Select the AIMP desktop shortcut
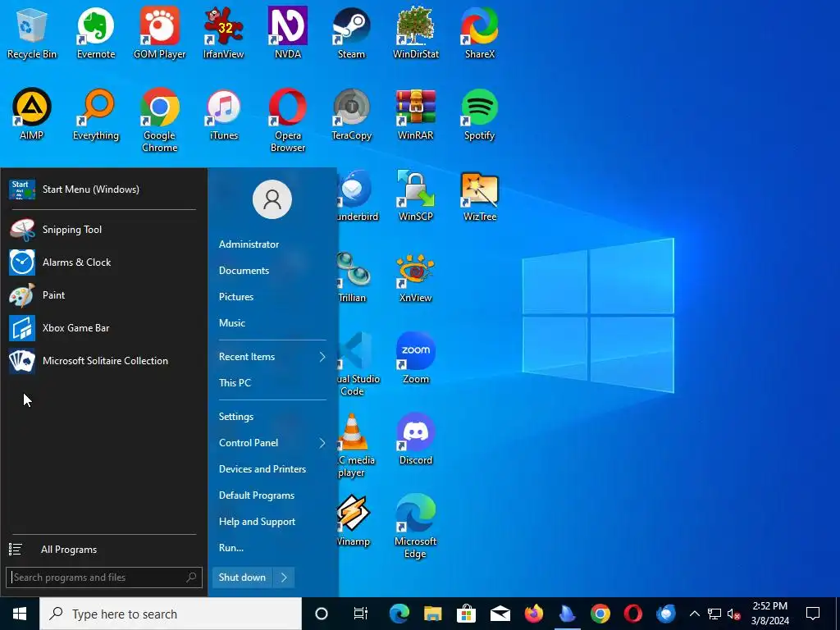Image resolution: width=840 pixels, height=630 pixels. pyautogui.click(x=32, y=114)
